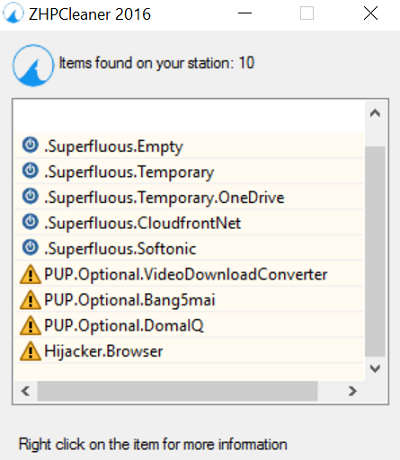Click warning triangle beside PUP.Optional.DomaIQ
Viewport: 400px width, 460px height.
pyautogui.click(x=30, y=325)
